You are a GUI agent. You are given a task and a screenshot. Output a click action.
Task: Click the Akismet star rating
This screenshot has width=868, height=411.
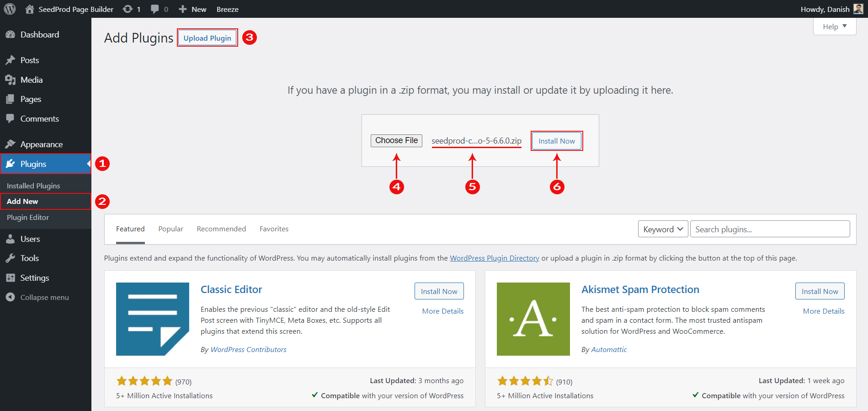pos(525,381)
